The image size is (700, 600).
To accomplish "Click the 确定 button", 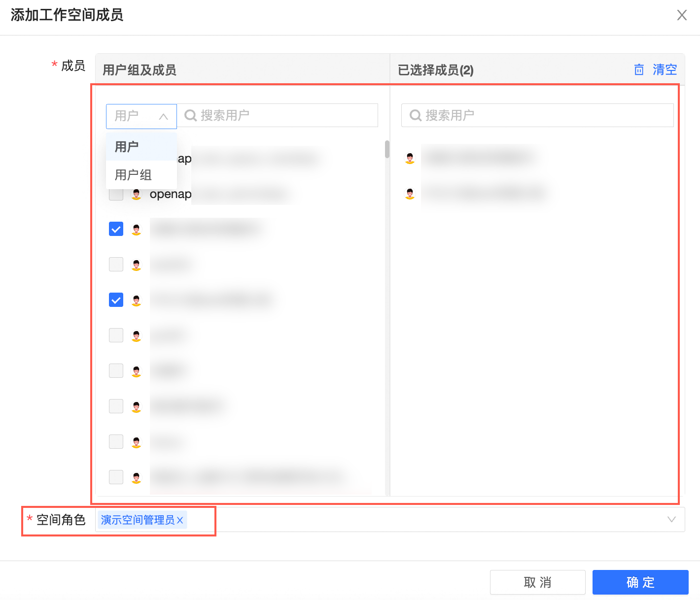I will 640,582.
